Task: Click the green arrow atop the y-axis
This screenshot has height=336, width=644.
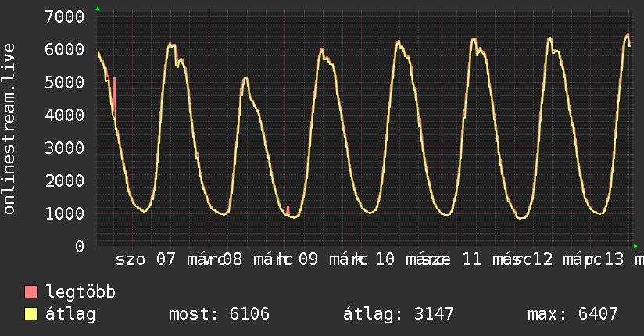Action: click(98, 9)
